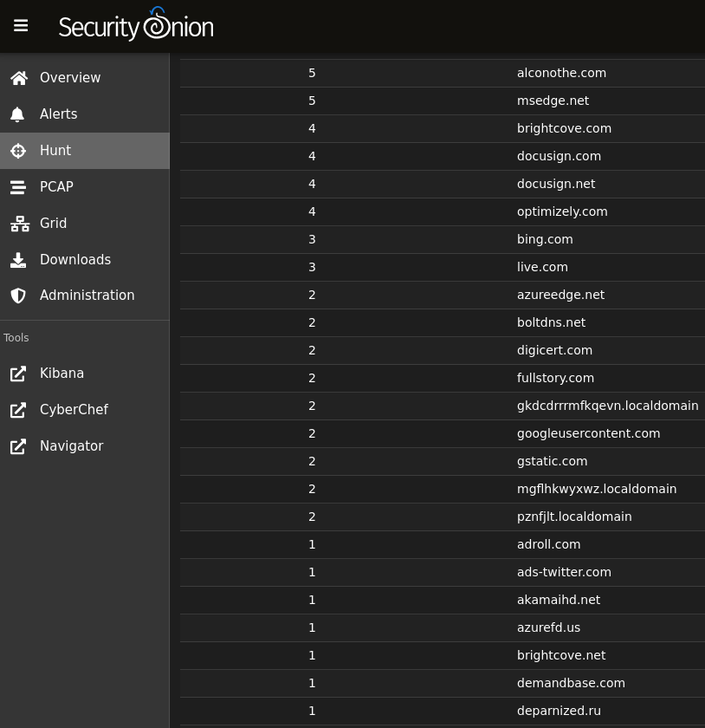
Task: Click the Overview home icon
Action: (x=19, y=78)
